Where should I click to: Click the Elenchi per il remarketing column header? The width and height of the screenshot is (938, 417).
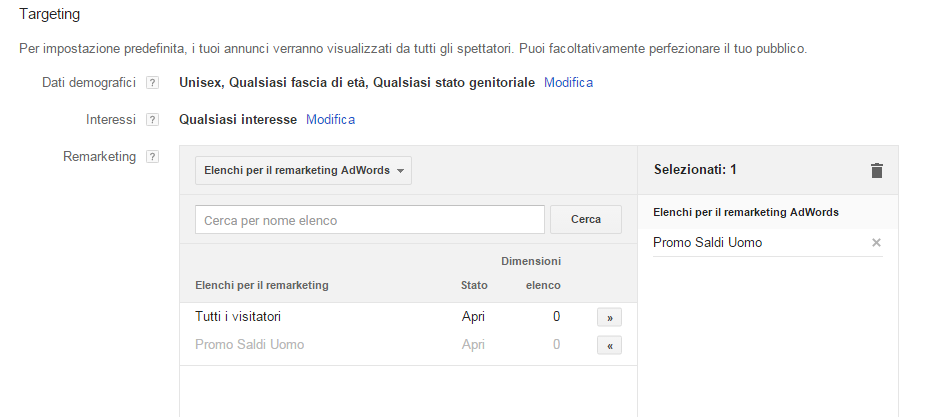click(262, 285)
